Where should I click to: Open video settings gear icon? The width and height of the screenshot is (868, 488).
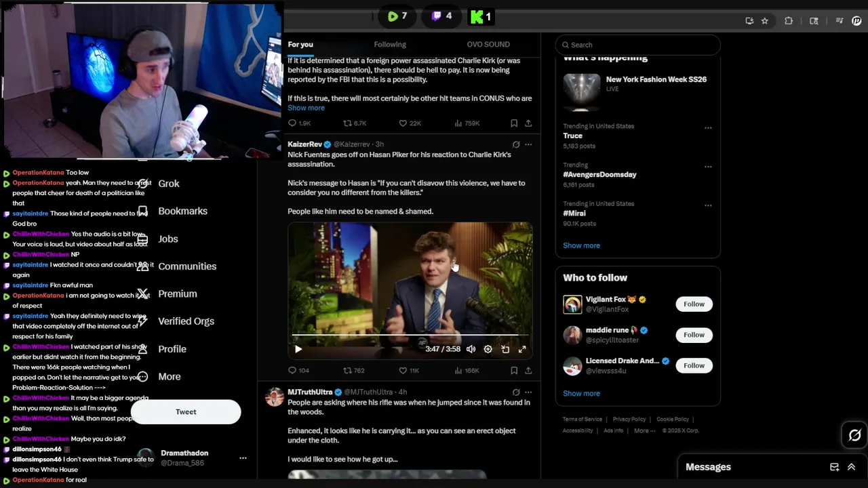[488, 350]
